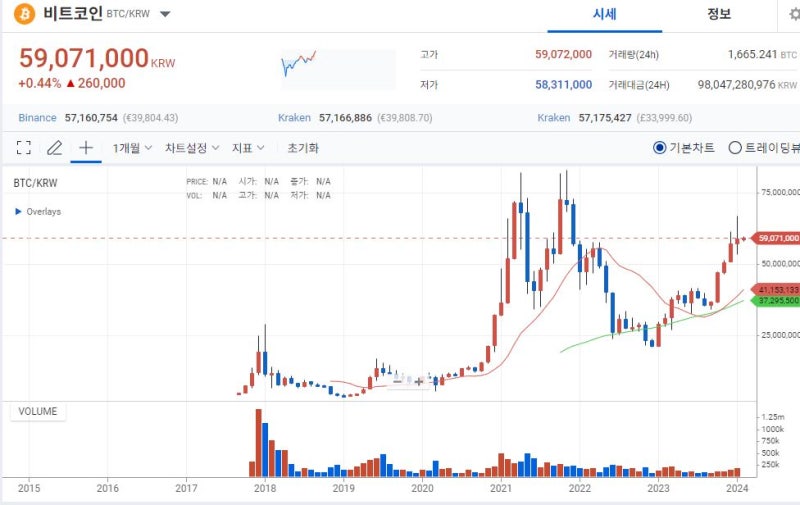
Task: Click the 2024 time axis label
Action: [x=737, y=488]
